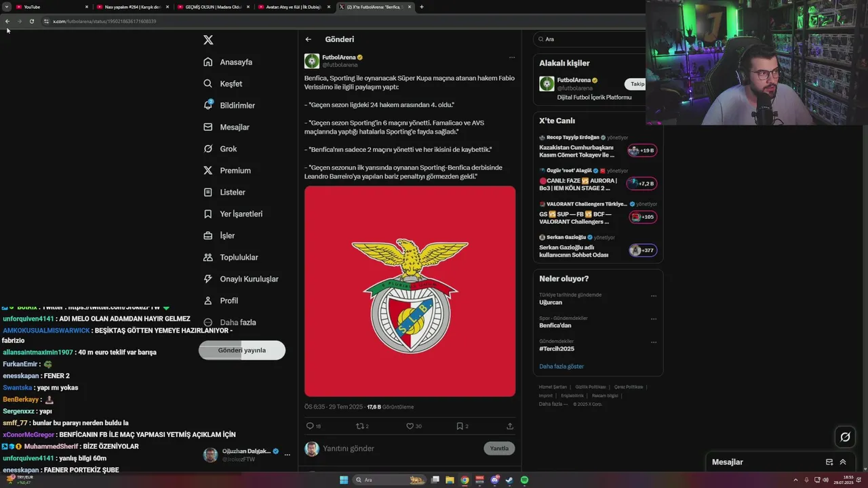Open a new browser tab
This screenshot has height=488, width=868.
click(422, 7)
